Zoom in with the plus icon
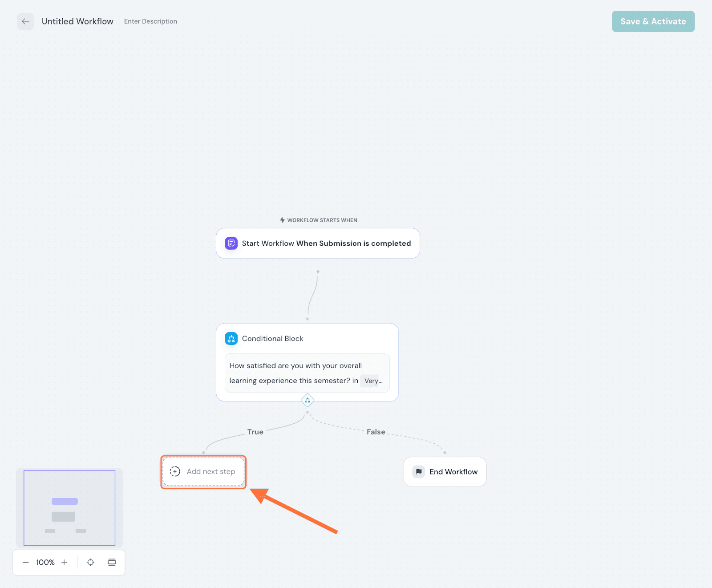Viewport: 712px width, 588px height. tap(65, 563)
